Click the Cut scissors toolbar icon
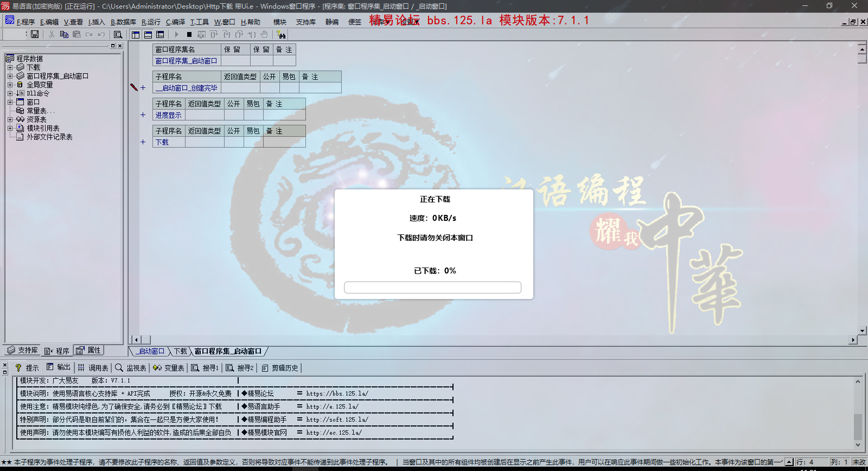Screen dimensions: 868x471 (52, 34)
